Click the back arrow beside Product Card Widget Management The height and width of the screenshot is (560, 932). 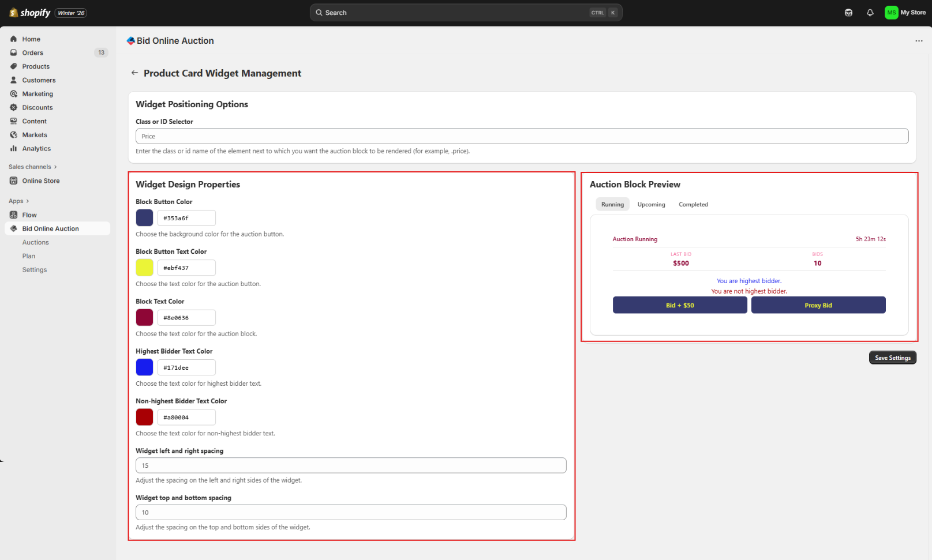click(134, 73)
